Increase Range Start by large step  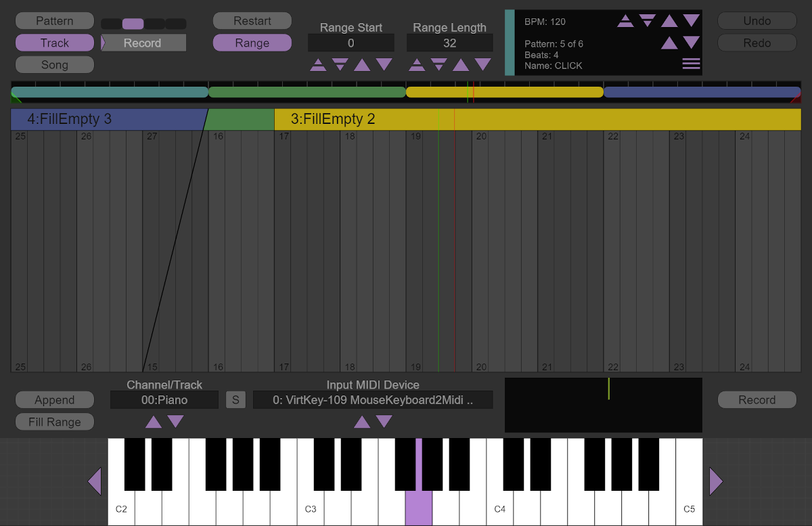coord(318,65)
